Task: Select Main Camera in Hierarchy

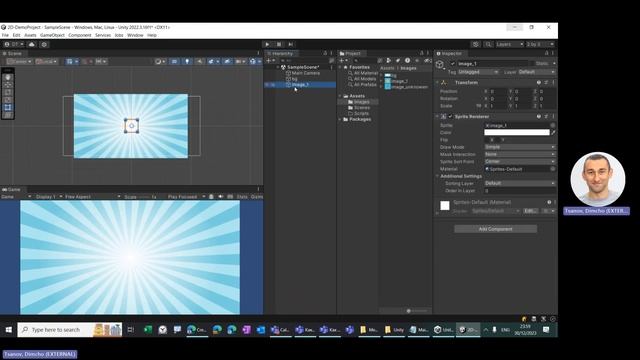Action: [306, 73]
